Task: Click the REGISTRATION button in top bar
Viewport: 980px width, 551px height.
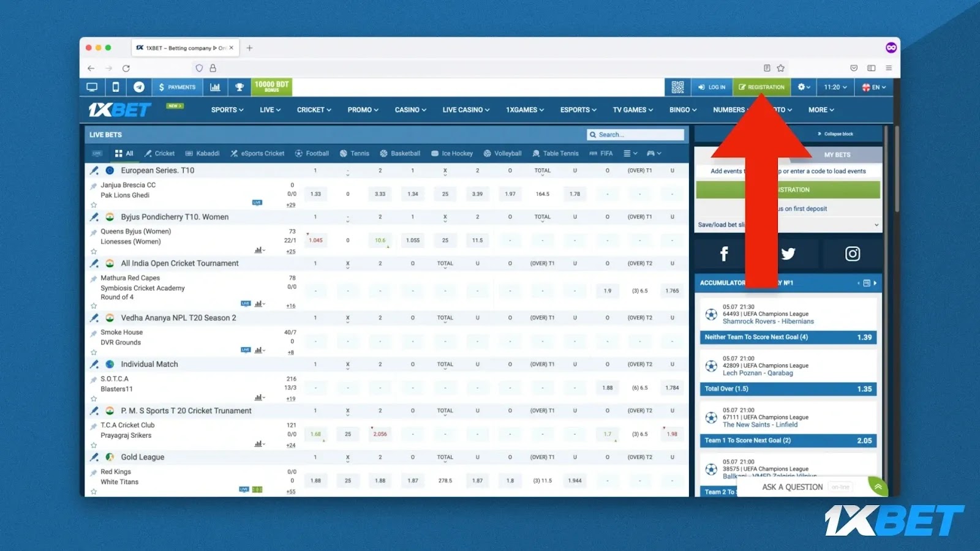Action: pos(761,87)
